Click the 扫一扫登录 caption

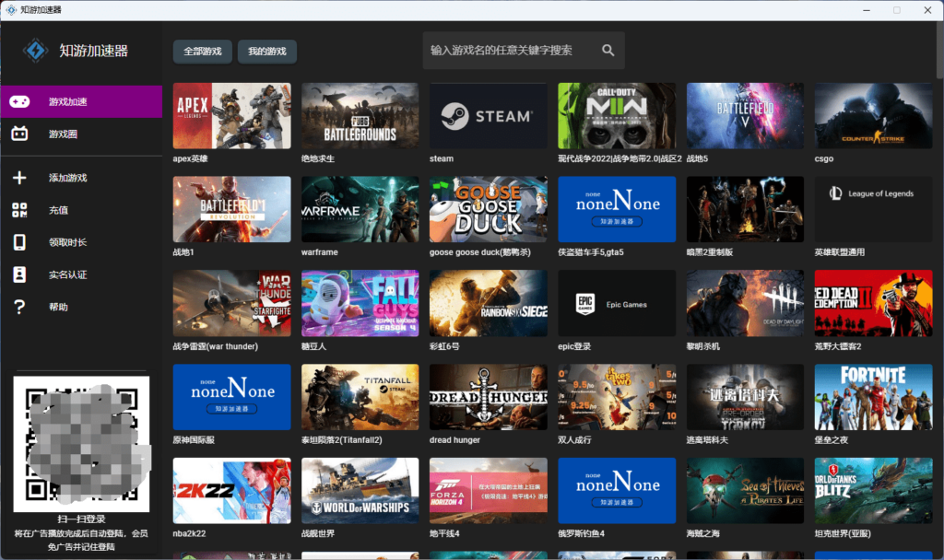point(81,519)
